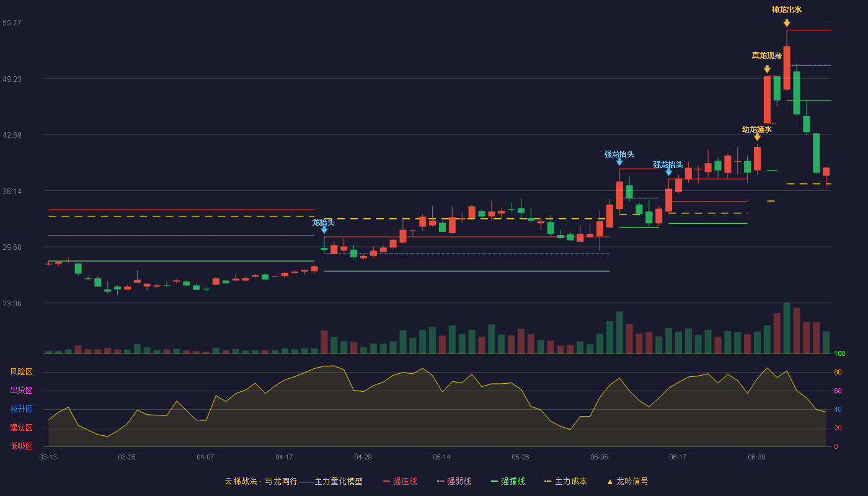Click the 云梯战法 · 与龙同行 title text
The height and width of the screenshot is (496, 868).
tap(261, 481)
